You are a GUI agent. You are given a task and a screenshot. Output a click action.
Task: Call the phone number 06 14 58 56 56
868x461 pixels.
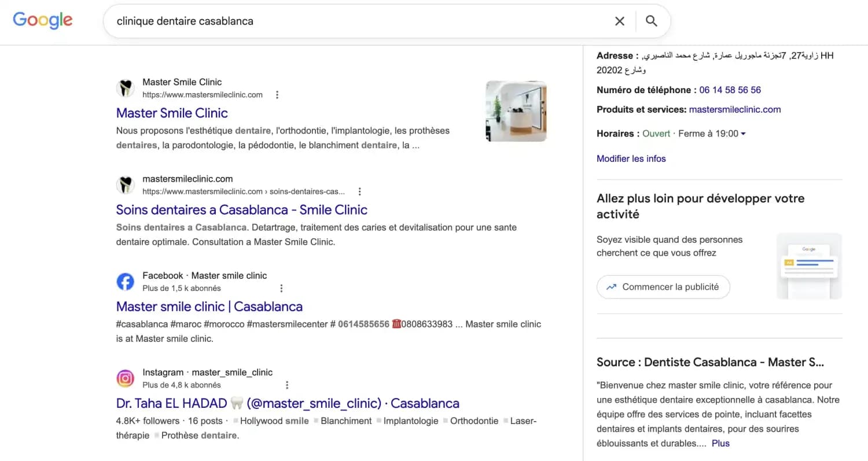pos(730,90)
